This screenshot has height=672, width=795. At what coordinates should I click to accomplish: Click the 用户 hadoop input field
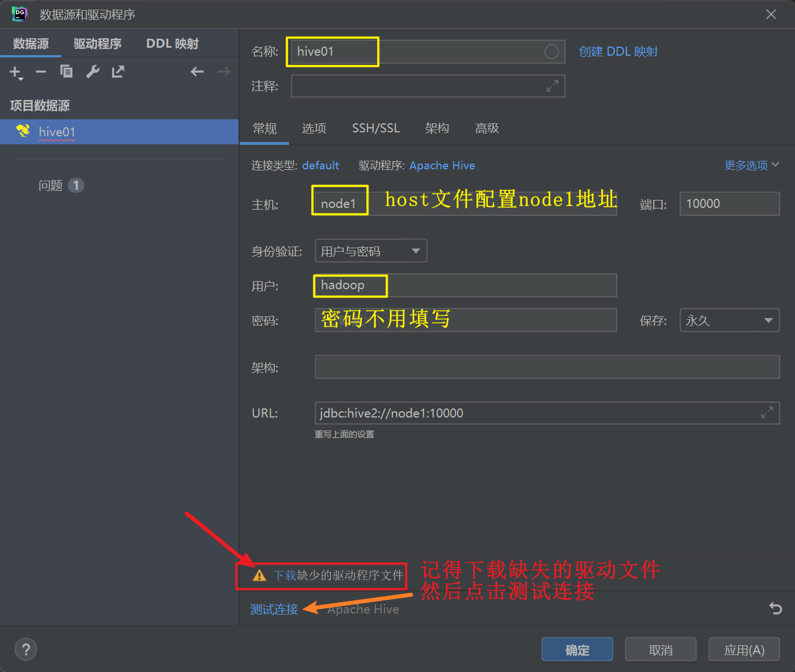466,285
